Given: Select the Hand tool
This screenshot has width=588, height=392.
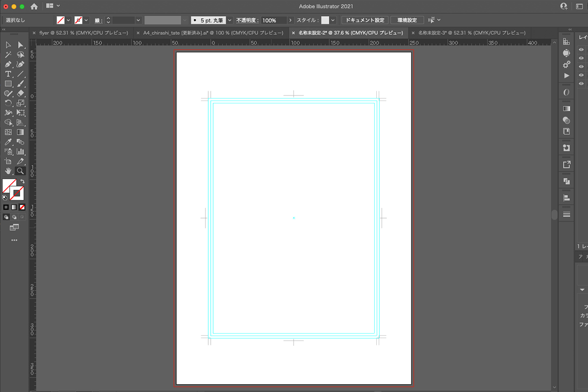Looking at the screenshot, I should coord(8,171).
